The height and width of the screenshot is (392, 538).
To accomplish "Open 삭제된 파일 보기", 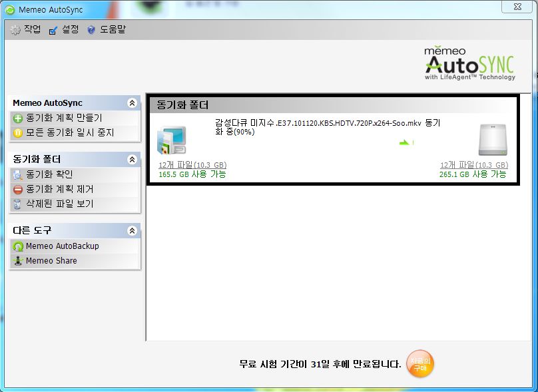I will tap(60, 204).
